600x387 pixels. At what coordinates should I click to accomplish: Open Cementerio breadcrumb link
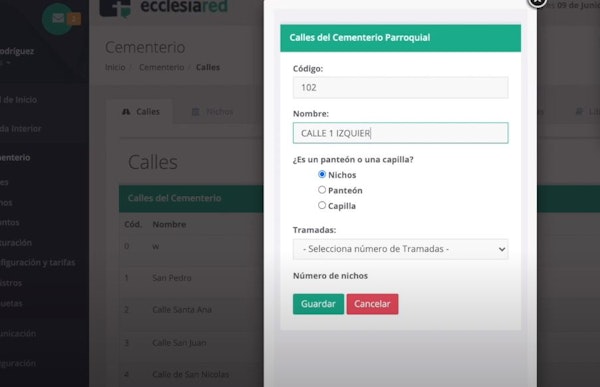pyautogui.click(x=161, y=67)
